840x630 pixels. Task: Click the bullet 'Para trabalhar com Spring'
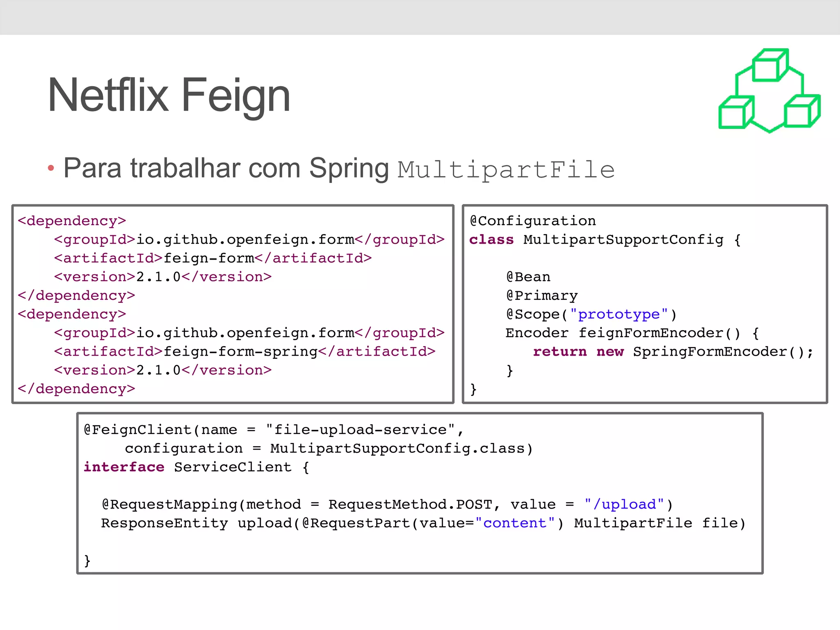pos(226,168)
